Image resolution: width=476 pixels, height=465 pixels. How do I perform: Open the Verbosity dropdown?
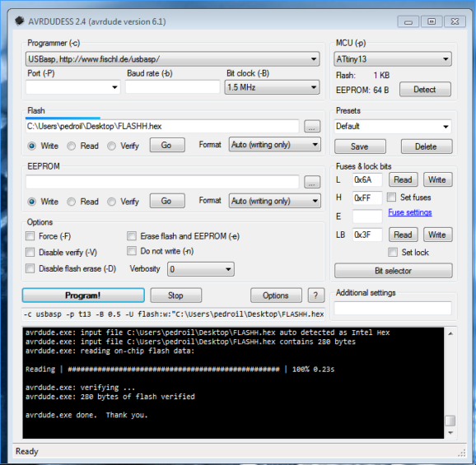[200, 269]
